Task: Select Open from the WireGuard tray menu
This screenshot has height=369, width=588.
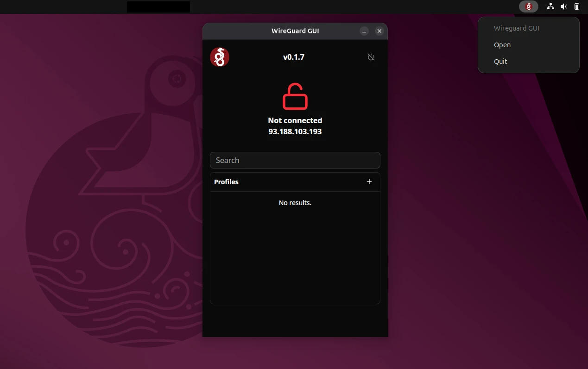Action: tap(502, 44)
